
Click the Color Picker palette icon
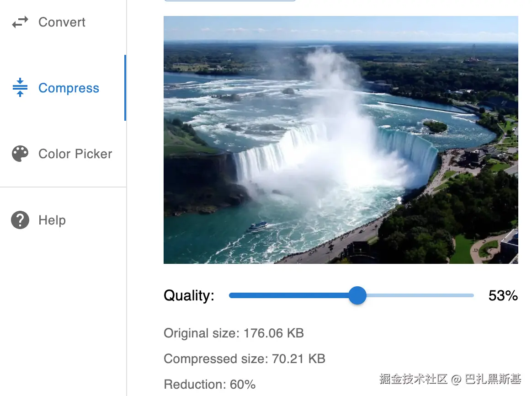tap(20, 154)
